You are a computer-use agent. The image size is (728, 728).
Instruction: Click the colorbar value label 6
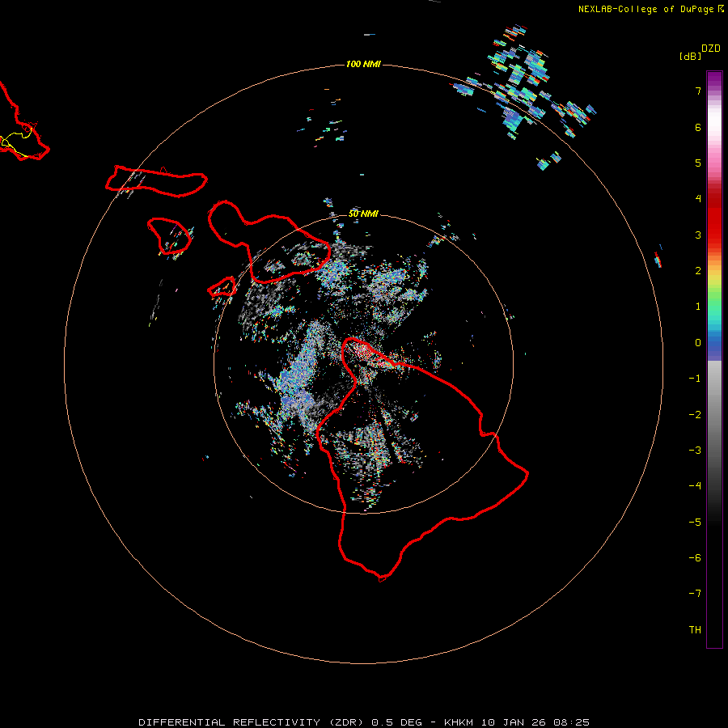click(698, 127)
